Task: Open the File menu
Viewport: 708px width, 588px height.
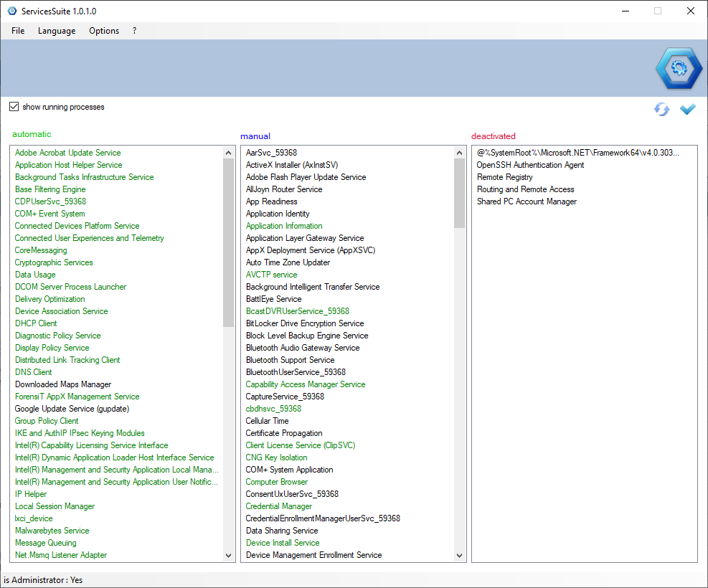Action: [x=18, y=31]
